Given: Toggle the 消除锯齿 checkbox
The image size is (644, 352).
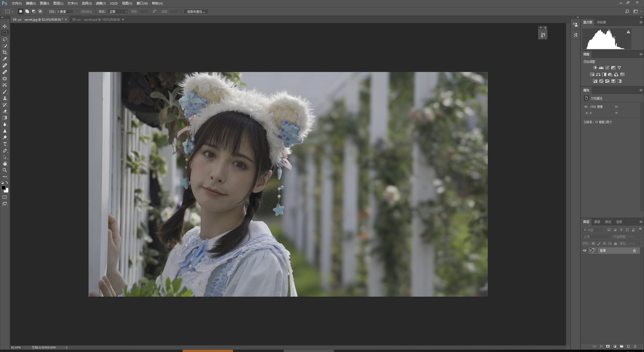Looking at the screenshot, I should point(77,12).
